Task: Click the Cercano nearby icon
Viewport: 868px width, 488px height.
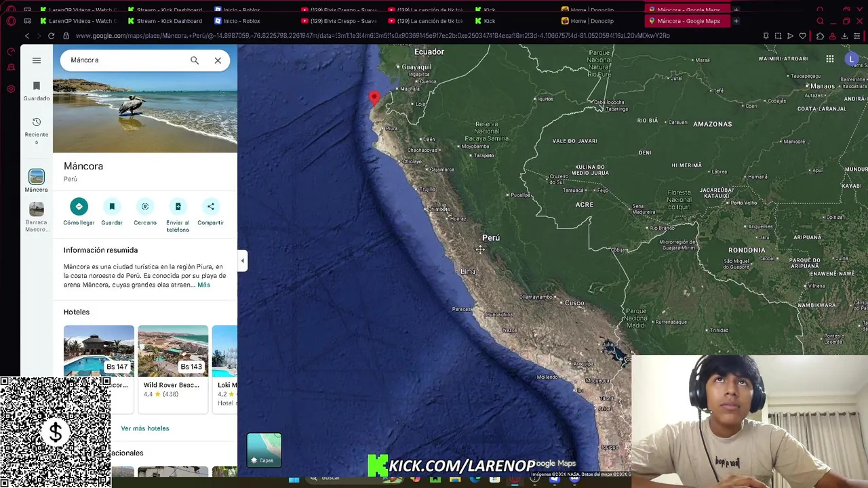Action: point(145,207)
